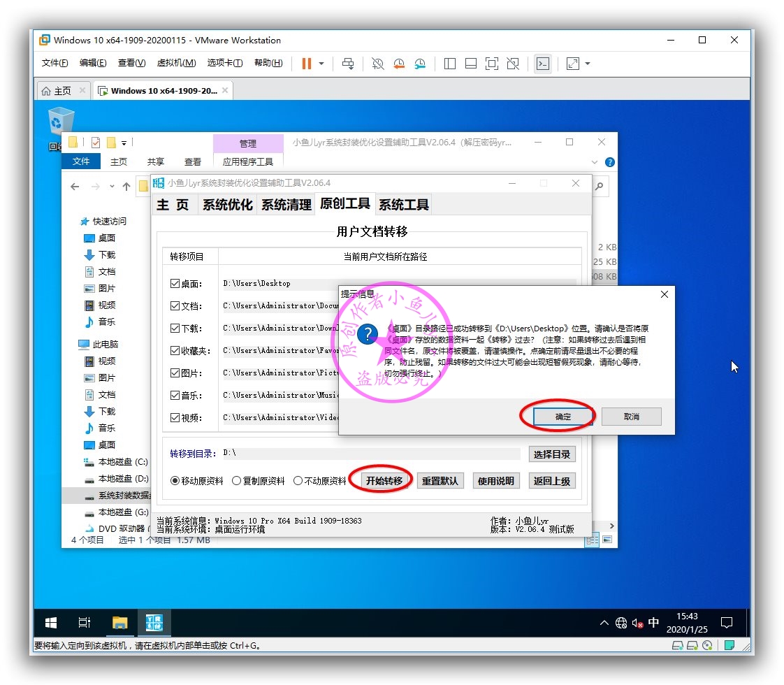
Task: Click the 取消 button in the prompt dialog
Action: 632,417
